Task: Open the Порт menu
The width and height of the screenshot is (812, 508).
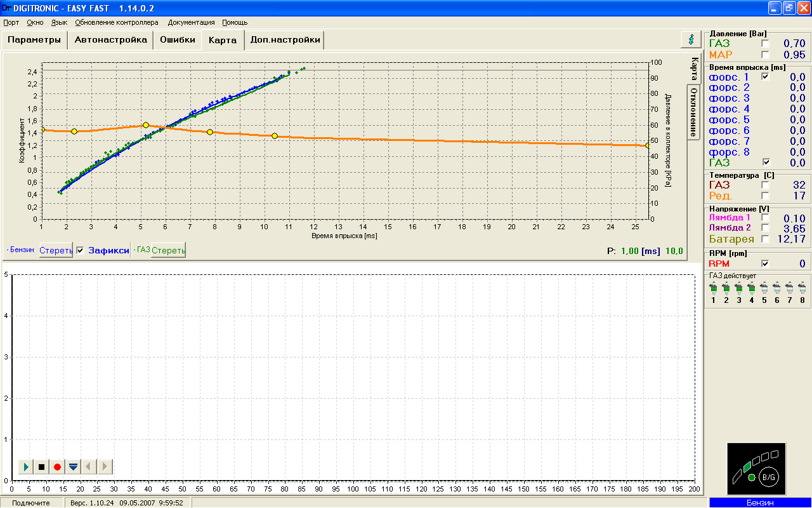Action: click(x=11, y=22)
